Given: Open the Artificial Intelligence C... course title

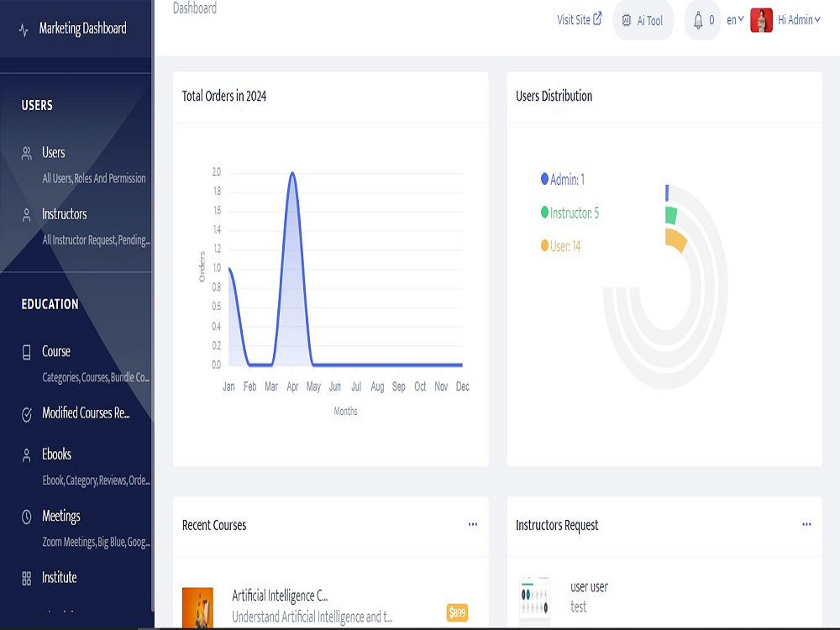Looking at the screenshot, I should 280,596.
